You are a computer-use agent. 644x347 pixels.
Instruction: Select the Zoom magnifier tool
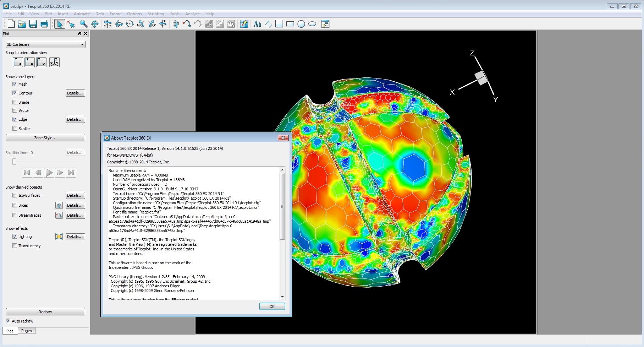coord(83,24)
